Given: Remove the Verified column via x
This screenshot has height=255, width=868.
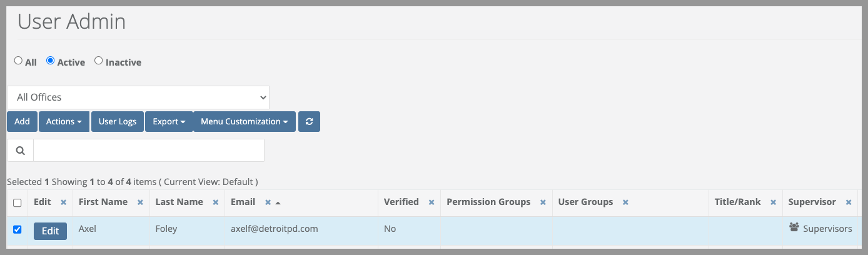Looking at the screenshot, I should click(x=431, y=202).
